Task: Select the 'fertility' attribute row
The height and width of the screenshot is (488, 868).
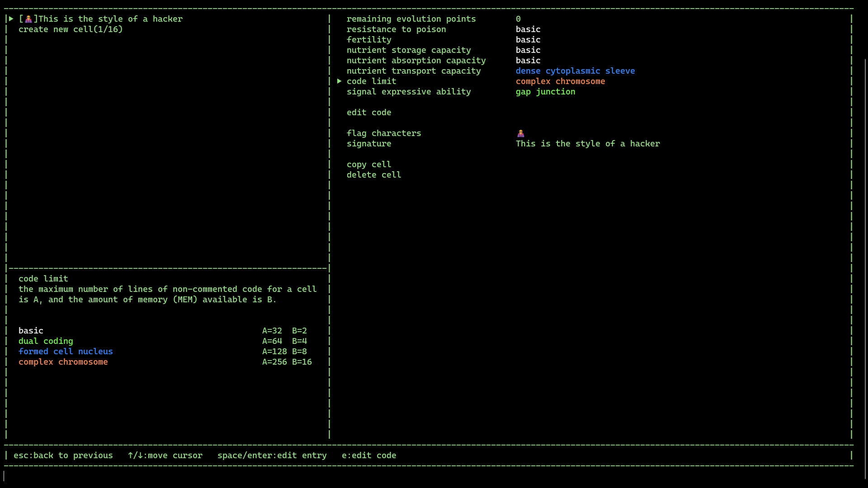Action: pyautogui.click(x=368, y=40)
